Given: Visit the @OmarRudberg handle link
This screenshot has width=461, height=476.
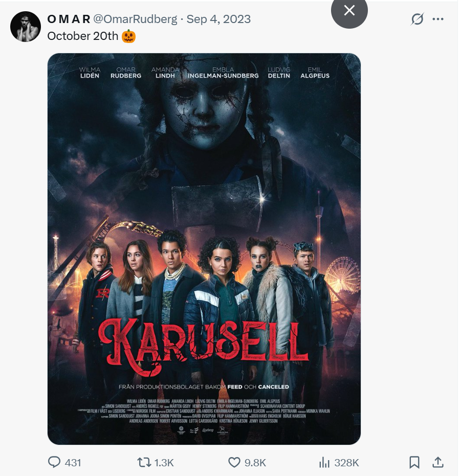Looking at the screenshot, I should 135,19.
